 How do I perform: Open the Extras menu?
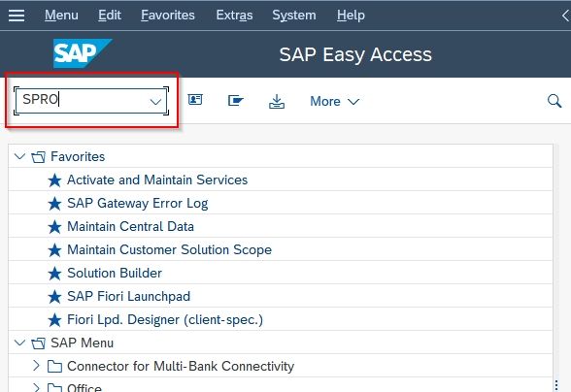[x=234, y=16]
